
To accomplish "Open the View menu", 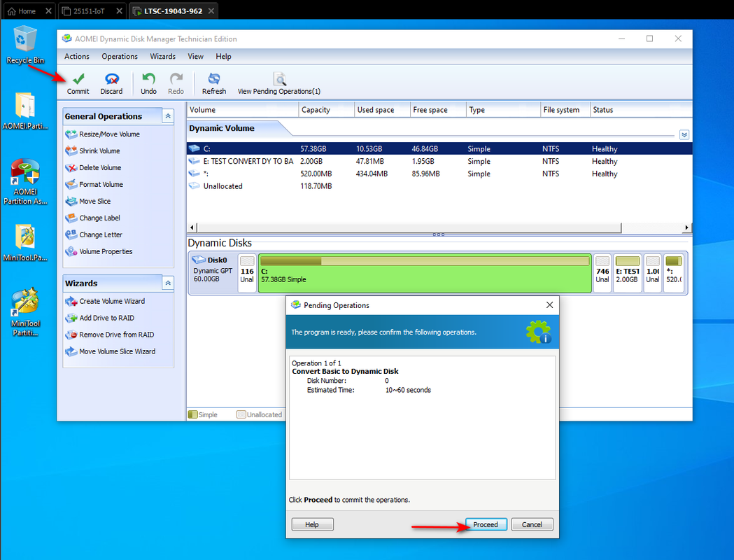I will pyautogui.click(x=195, y=56).
